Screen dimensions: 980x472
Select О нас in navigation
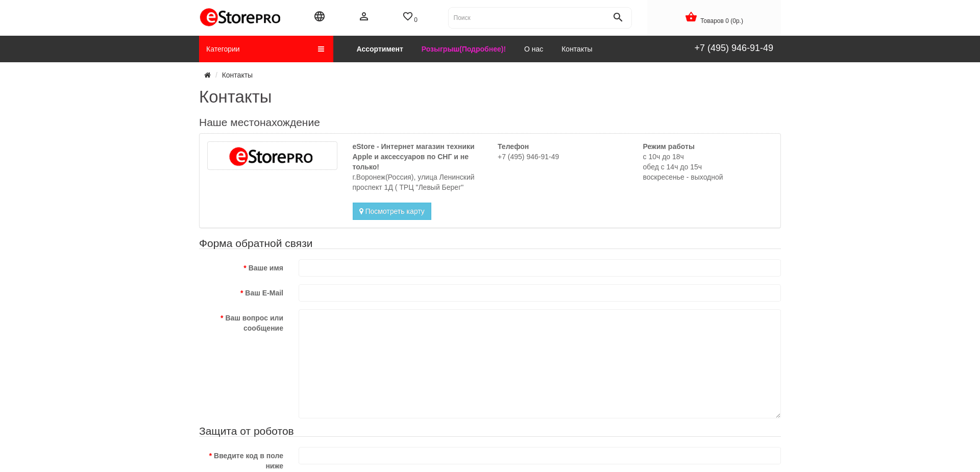[533, 48]
